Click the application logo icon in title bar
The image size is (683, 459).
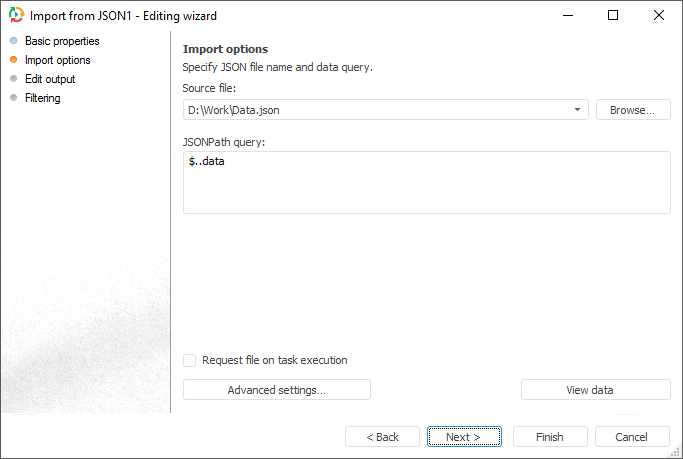(16, 16)
